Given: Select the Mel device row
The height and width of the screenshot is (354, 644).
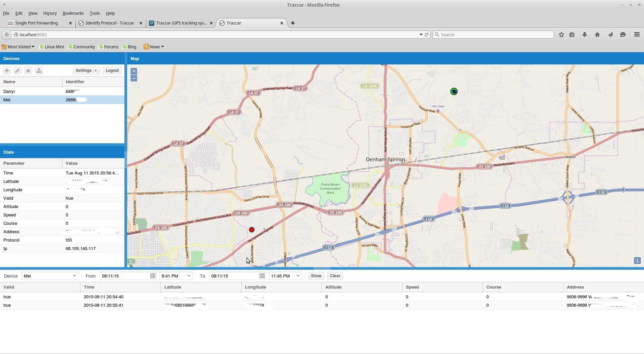Looking at the screenshot, I should point(62,100).
